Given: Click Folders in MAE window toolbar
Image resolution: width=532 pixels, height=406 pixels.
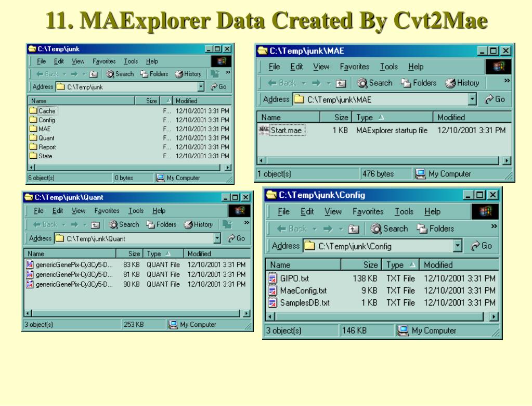Looking at the screenshot, I should click(418, 83).
